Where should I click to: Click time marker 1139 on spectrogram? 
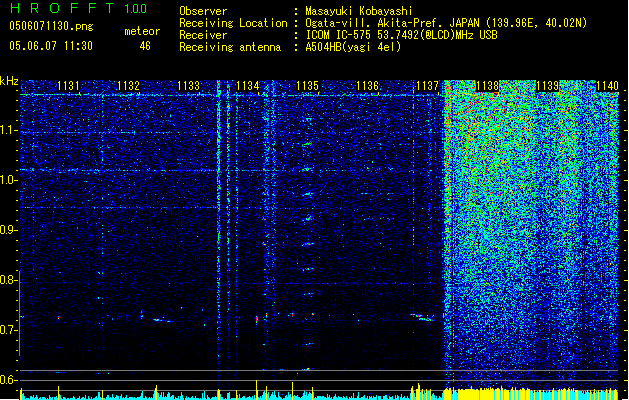click(x=547, y=85)
